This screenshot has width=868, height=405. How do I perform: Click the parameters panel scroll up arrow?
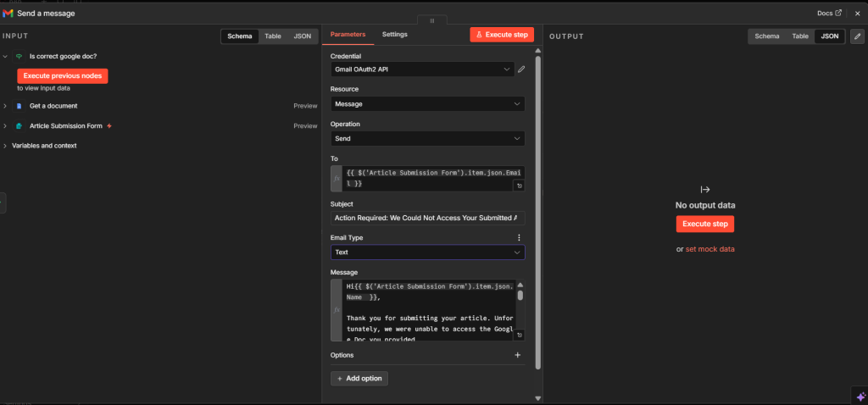coord(538,51)
